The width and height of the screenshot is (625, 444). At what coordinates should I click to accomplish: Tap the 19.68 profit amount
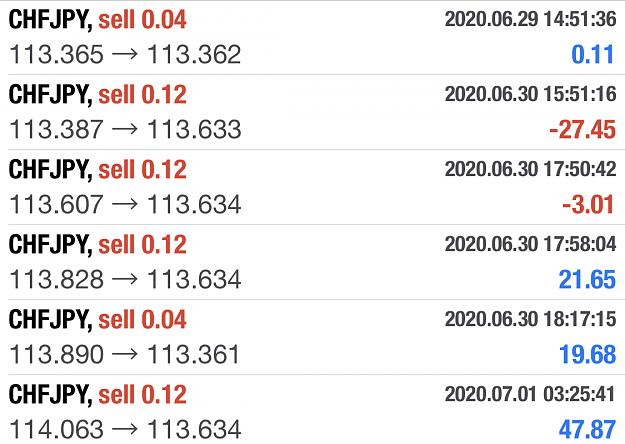(x=588, y=354)
